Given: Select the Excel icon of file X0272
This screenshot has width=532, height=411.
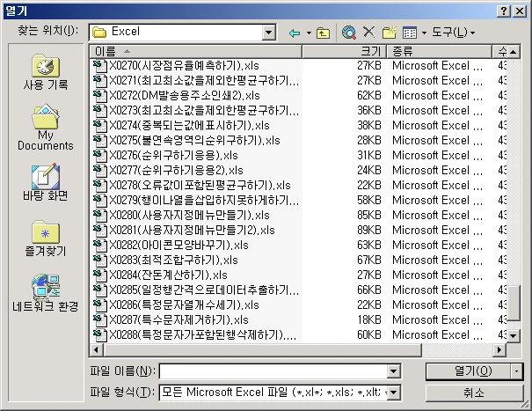Looking at the screenshot, I should 99,95.
